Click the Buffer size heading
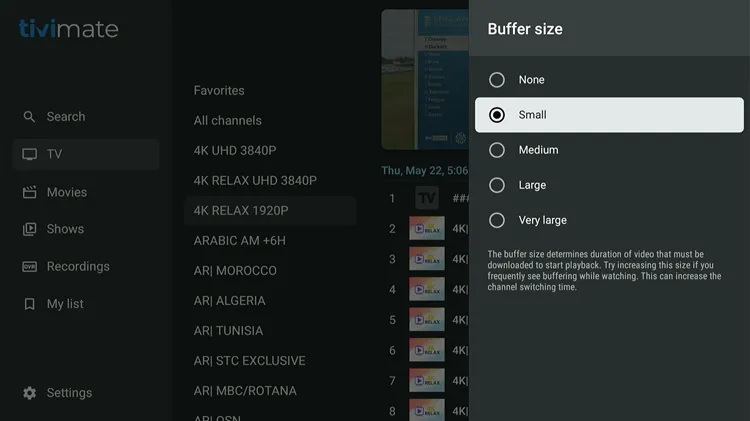 [525, 29]
